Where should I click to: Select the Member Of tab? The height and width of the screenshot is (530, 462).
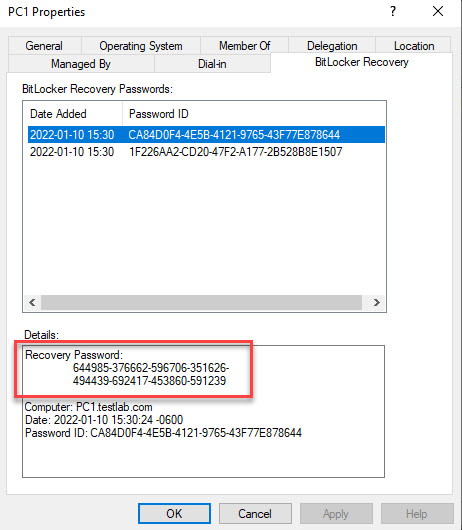pos(244,46)
